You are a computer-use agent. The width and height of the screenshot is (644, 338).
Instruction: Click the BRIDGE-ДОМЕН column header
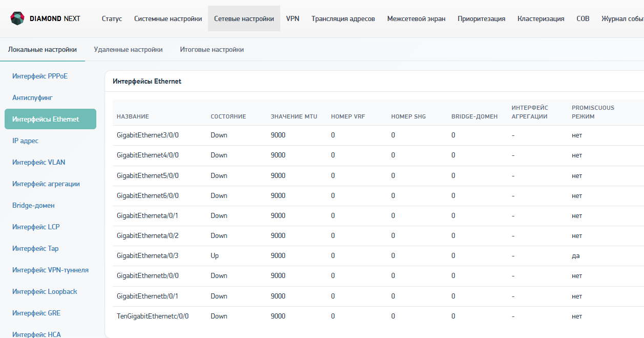pyautogui.click(x=474, y=116)
